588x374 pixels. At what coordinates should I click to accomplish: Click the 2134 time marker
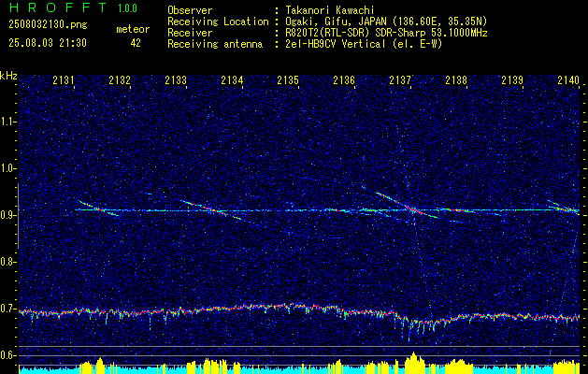pyautogui.click(x=232, y=79)
